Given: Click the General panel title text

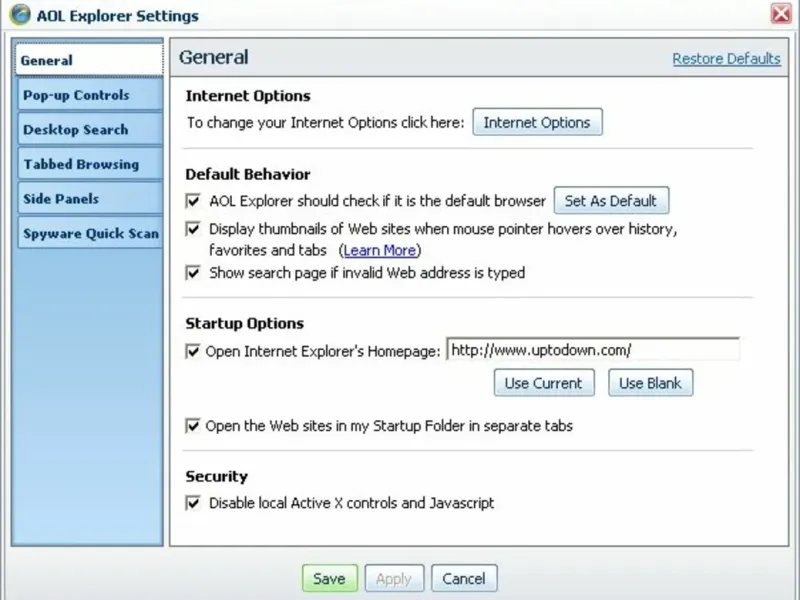Looking at the screenshot, I should [213, 57].
